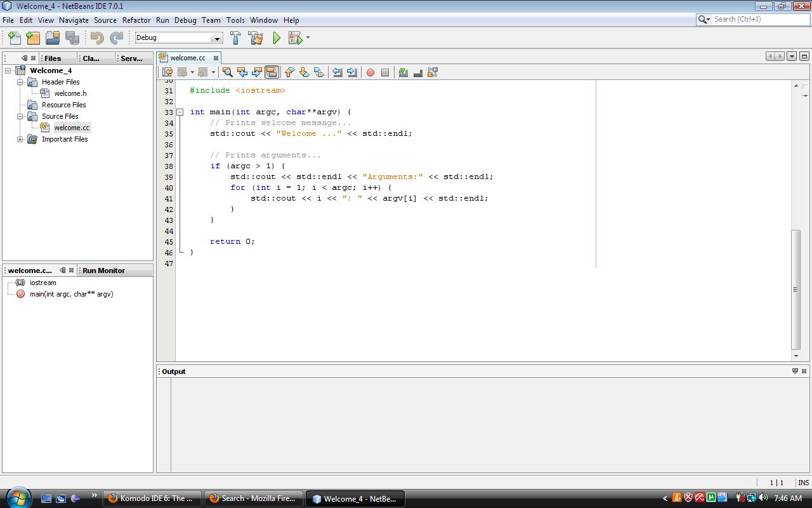Collapse the Welcome_4 project node
812x508 pixels.
(8, 70)
